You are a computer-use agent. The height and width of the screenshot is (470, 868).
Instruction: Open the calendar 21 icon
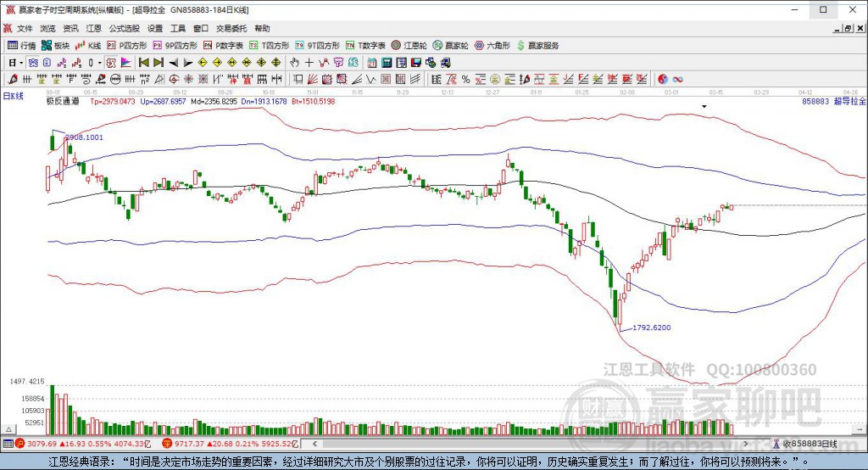[372, 63]
